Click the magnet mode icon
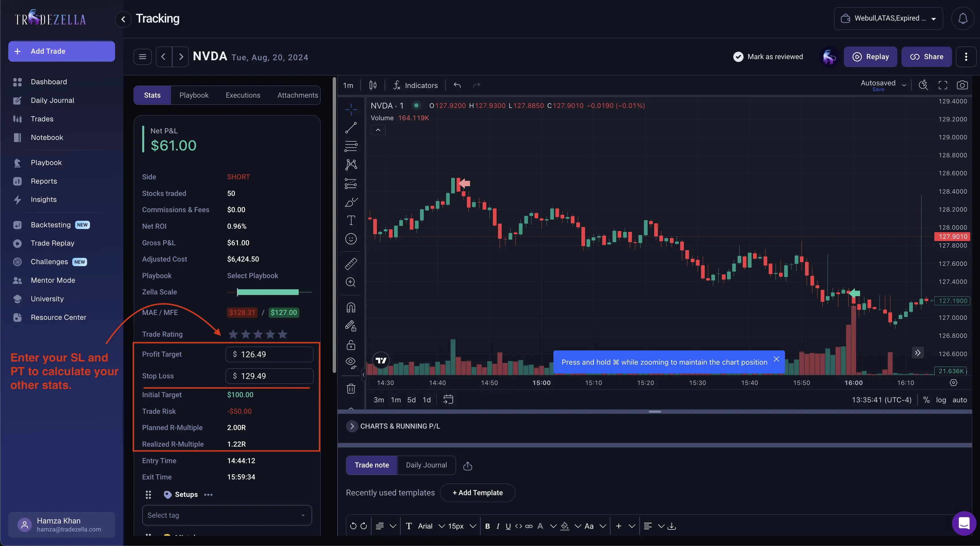Image resolution: width=980 pixels, height=546 pixels. click(351, 308)
